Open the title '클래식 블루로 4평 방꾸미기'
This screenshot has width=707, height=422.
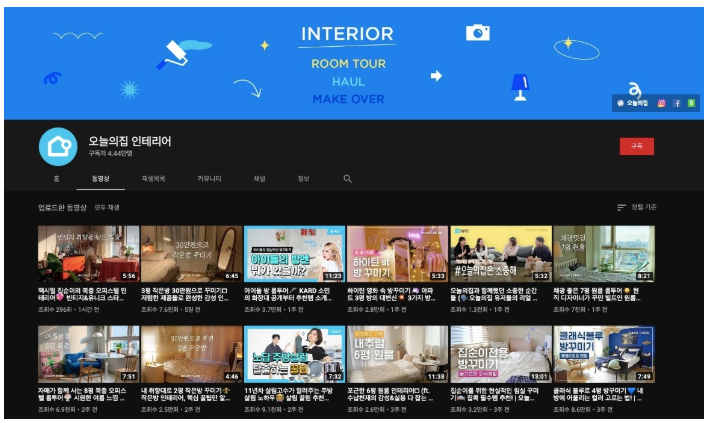(598, 394)
